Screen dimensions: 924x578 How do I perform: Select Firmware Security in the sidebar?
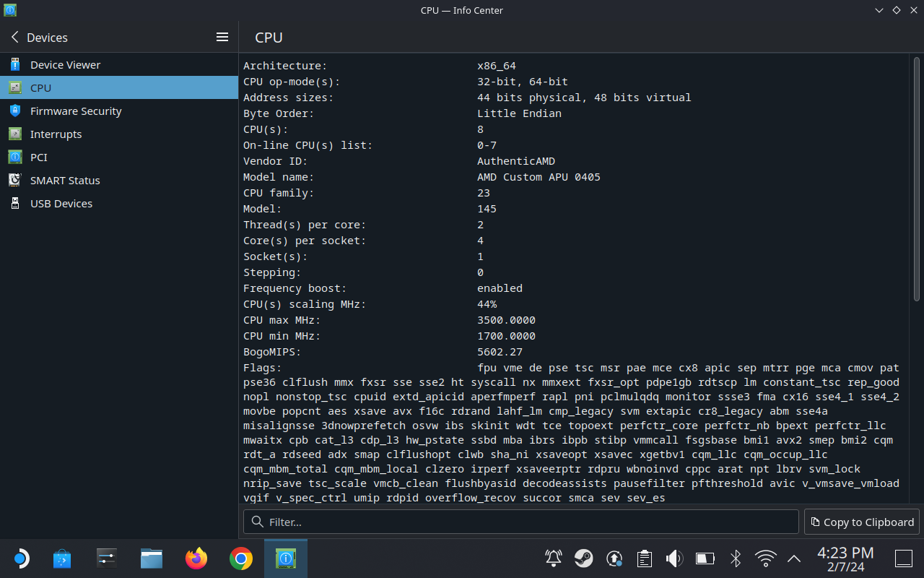[75, 111]
